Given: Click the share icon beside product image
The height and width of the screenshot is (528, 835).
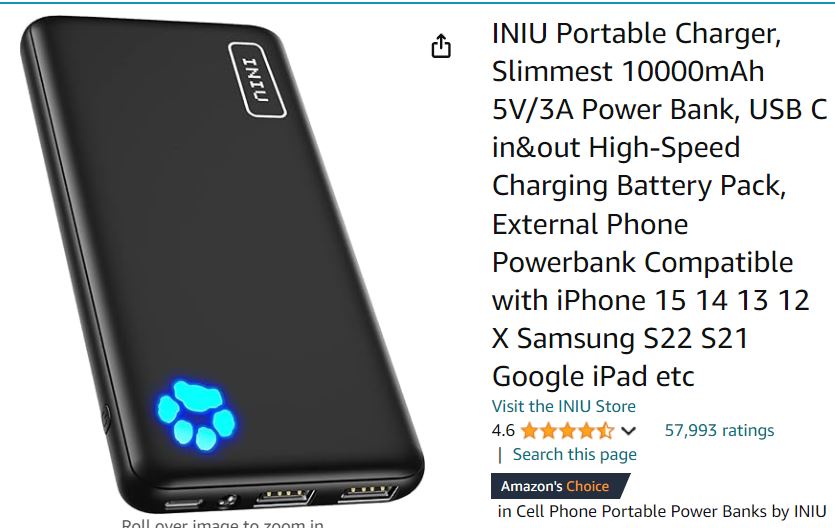Looking at the screenshot, I should [x=441, y=46].
